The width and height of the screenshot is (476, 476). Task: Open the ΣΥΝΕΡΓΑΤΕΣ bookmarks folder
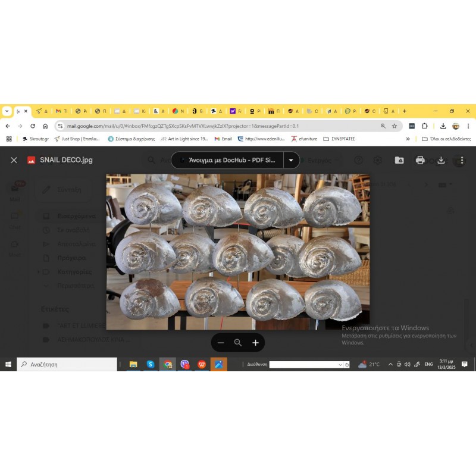(339, 139)
